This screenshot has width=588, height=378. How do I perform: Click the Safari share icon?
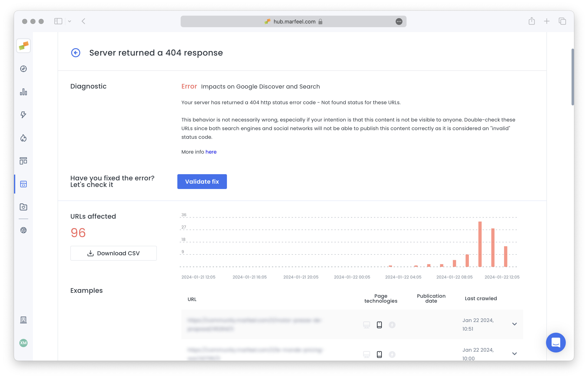click(532, 21)
